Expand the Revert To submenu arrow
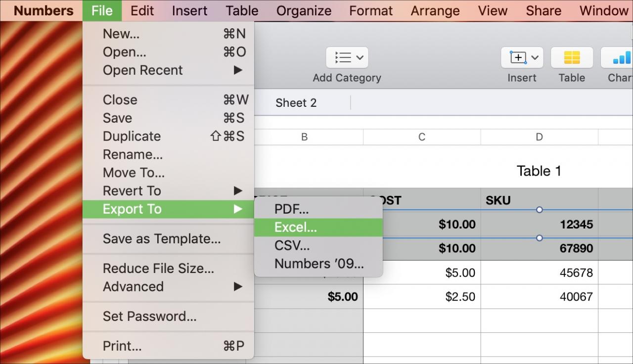The image size is (633, 364). (238, 191)
